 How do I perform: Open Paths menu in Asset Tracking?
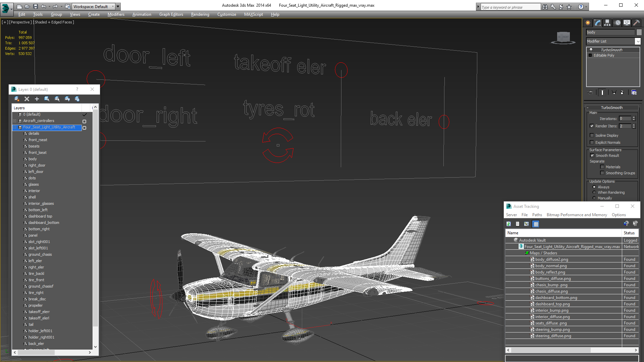click(537, 215)
